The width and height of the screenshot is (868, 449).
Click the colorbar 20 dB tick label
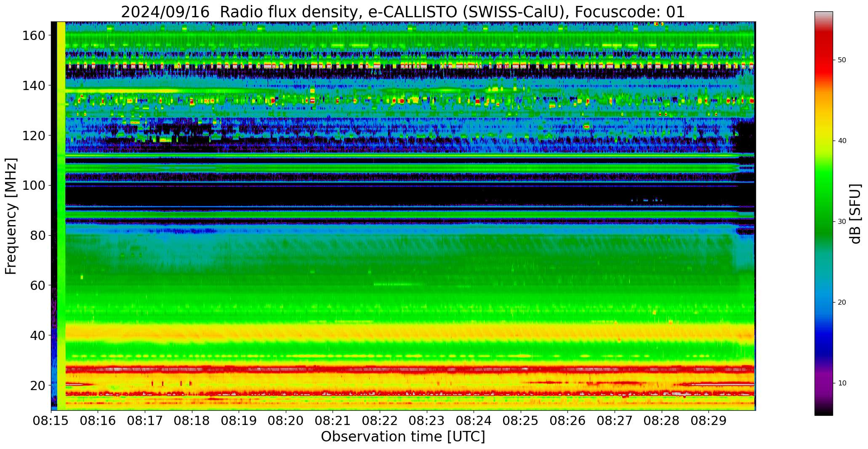[842, 303]
